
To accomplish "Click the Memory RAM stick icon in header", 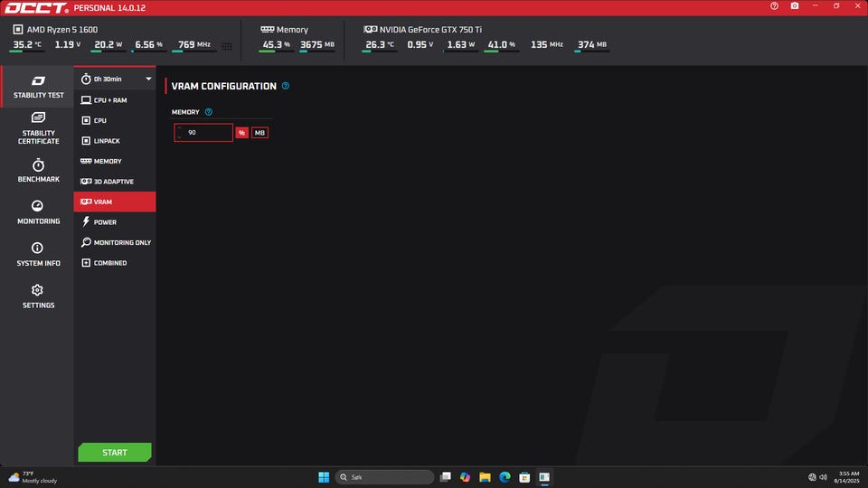I will 268,29.
